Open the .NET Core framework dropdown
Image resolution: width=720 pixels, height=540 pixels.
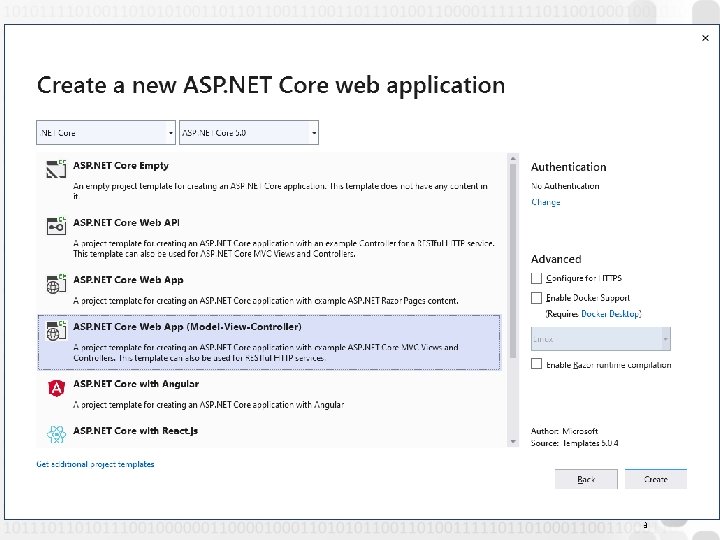point(106,132)
